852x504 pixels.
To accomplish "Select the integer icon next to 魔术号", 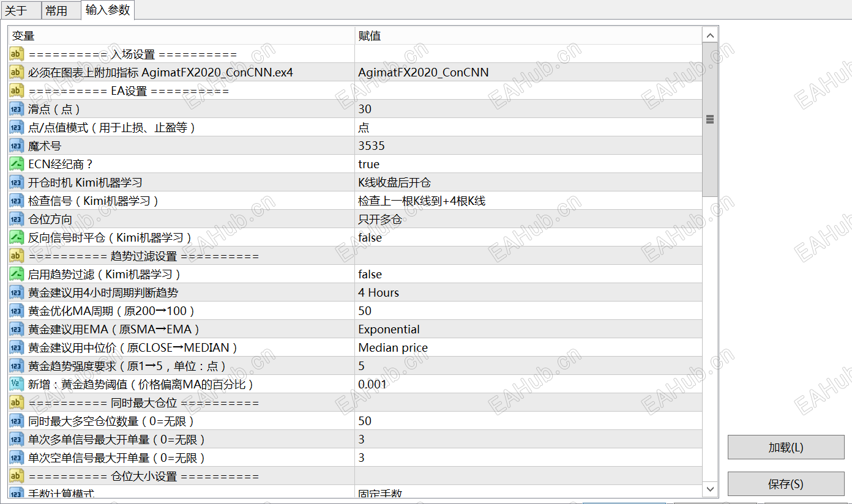I will (x=17, y=146).
